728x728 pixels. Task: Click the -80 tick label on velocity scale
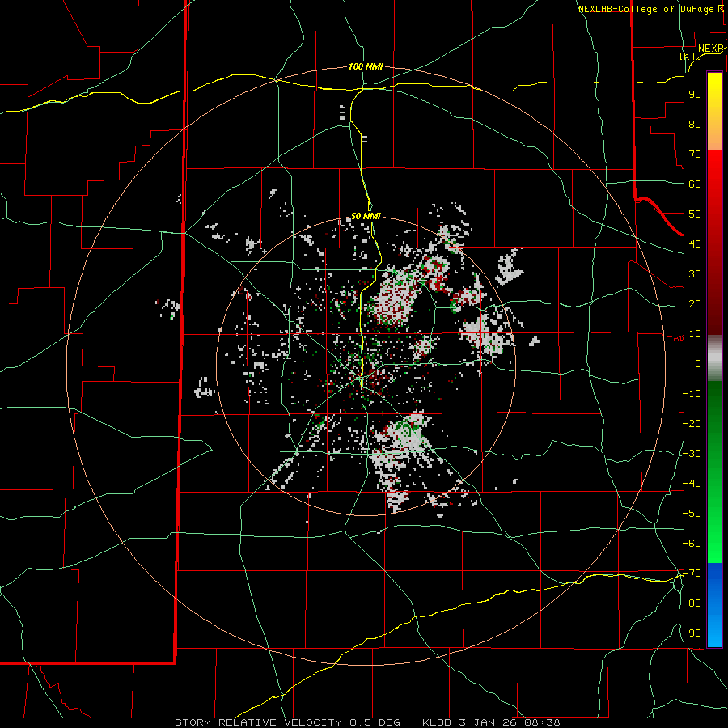[x=692, y=603]
